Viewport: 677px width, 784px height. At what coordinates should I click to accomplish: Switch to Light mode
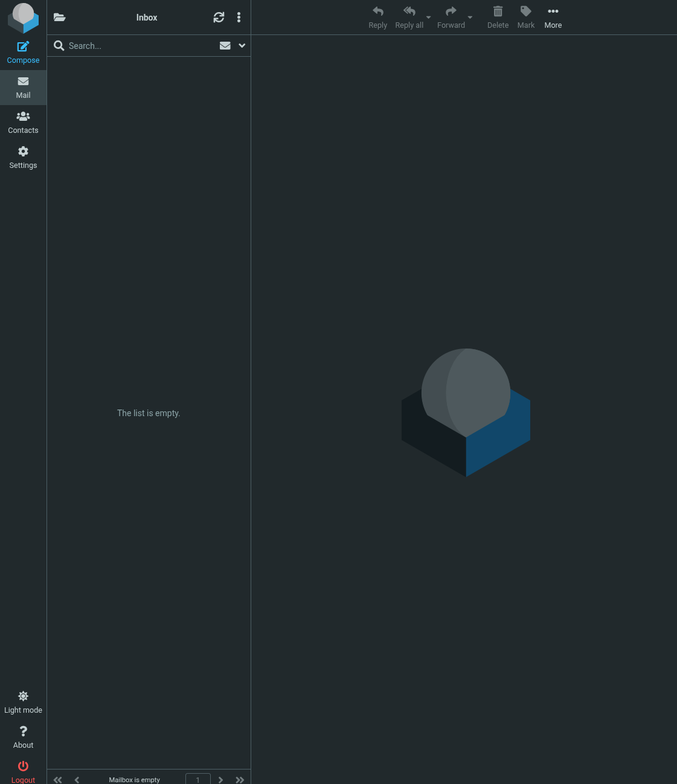(23, 702)
